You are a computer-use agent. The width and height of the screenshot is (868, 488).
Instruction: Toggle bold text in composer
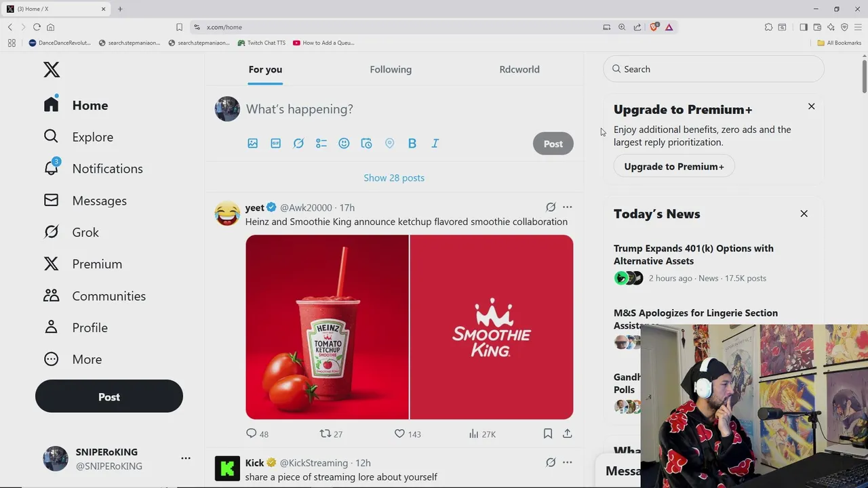coord(412,144)
